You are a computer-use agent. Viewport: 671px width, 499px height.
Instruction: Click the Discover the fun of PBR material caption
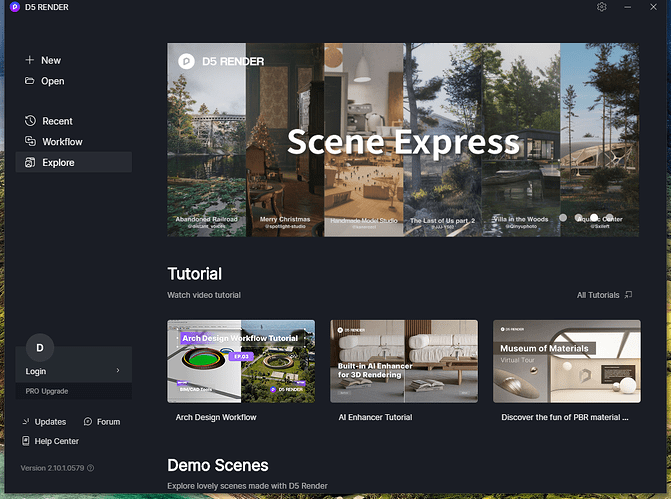coord(565,417)
